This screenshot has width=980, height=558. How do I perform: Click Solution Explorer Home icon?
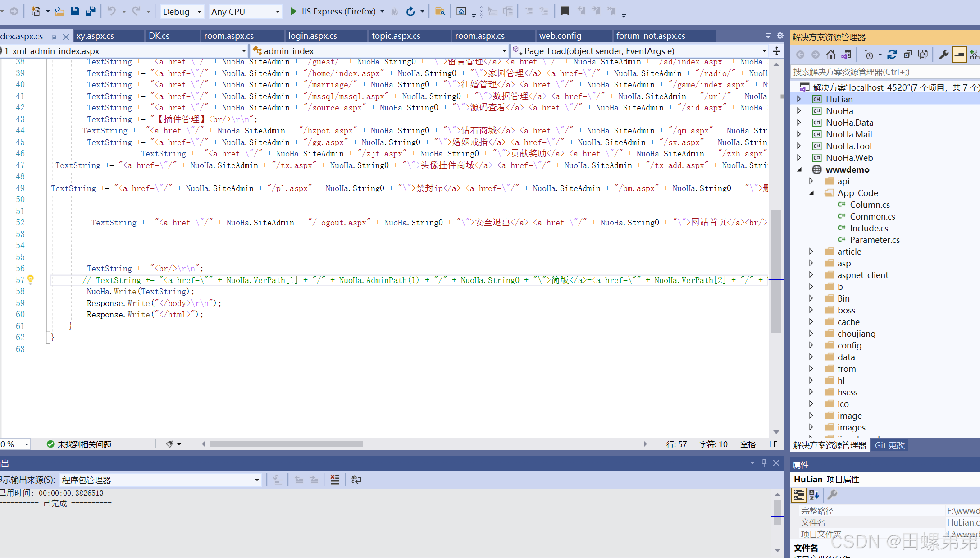coord(831,55)
